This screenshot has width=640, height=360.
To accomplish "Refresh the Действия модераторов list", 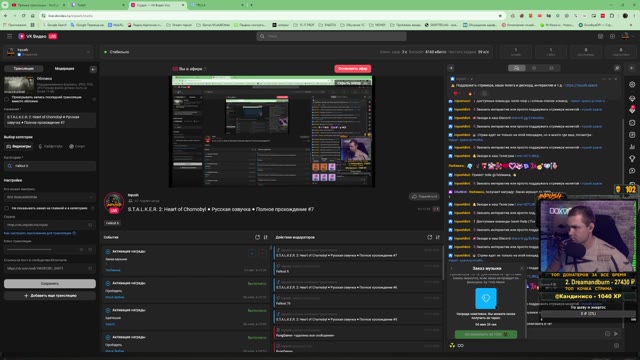I will (429, 237).
